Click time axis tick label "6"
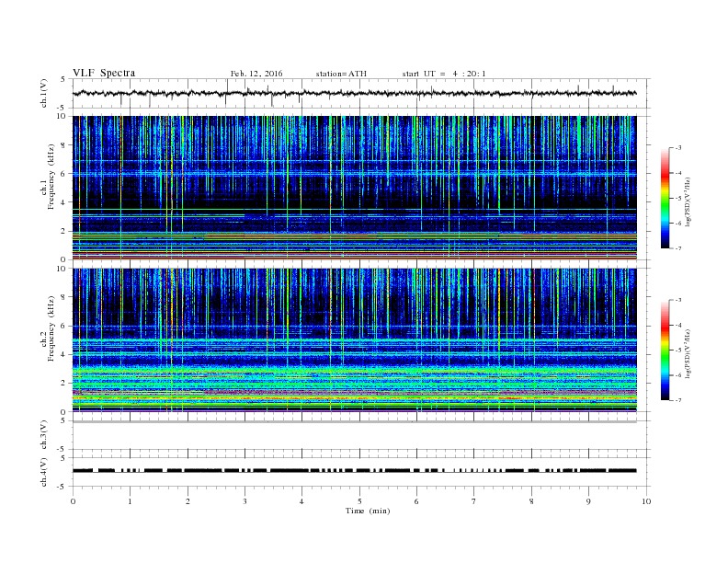Image resolution: width=728 pixels, height=563 pixels. coord(416,501)
